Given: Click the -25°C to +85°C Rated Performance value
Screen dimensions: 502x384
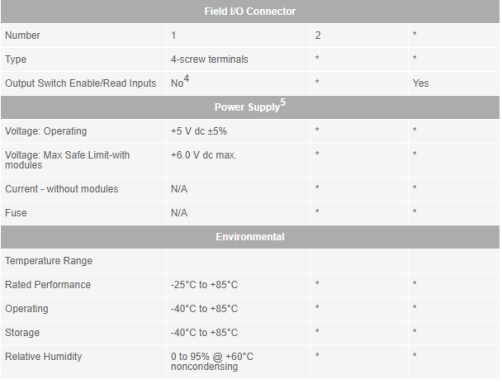Looking at the screenshot, I should coord(204,285).
